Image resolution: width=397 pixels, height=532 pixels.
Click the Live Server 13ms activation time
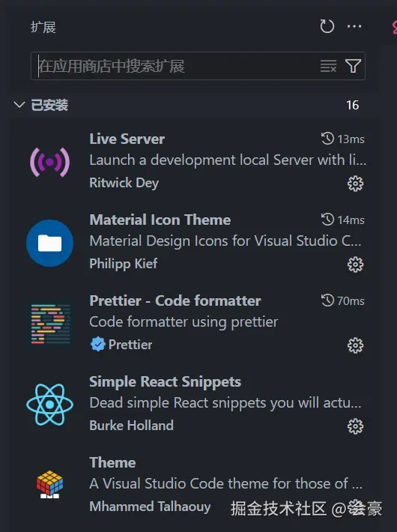pyautogui.click(x=343, y=139)
